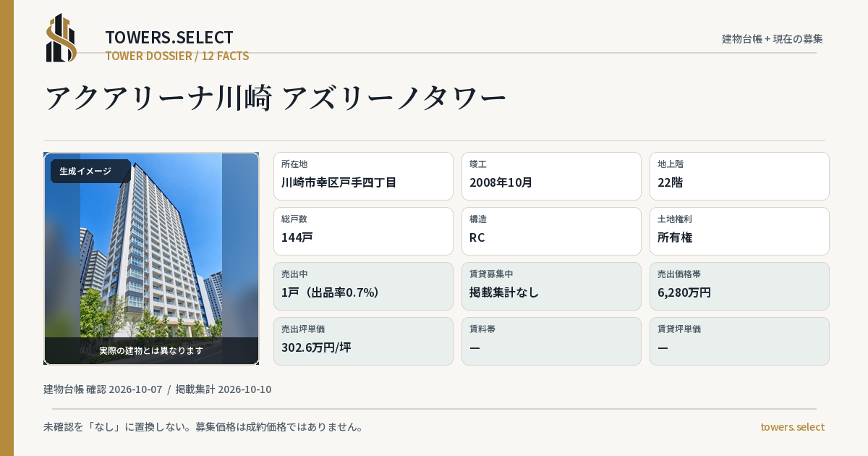Click the 実際の建物とは異なります caption

click(x=151, y=350)
